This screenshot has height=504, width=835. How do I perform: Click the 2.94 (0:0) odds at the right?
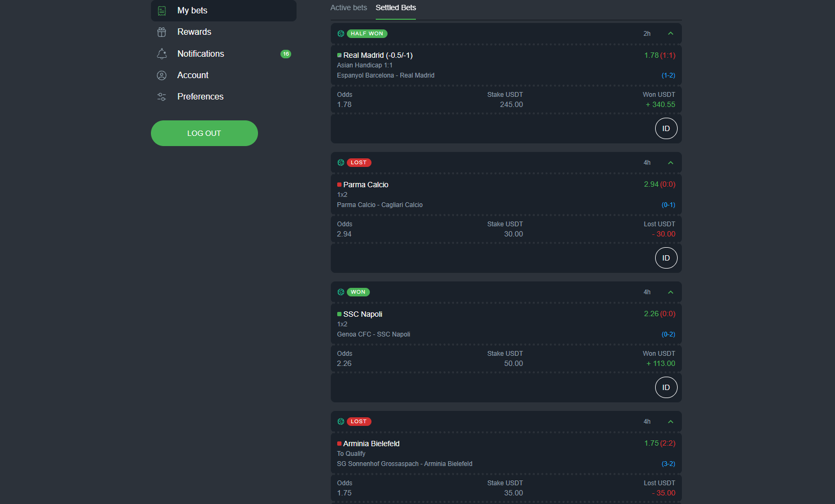(x=660, y=185)
